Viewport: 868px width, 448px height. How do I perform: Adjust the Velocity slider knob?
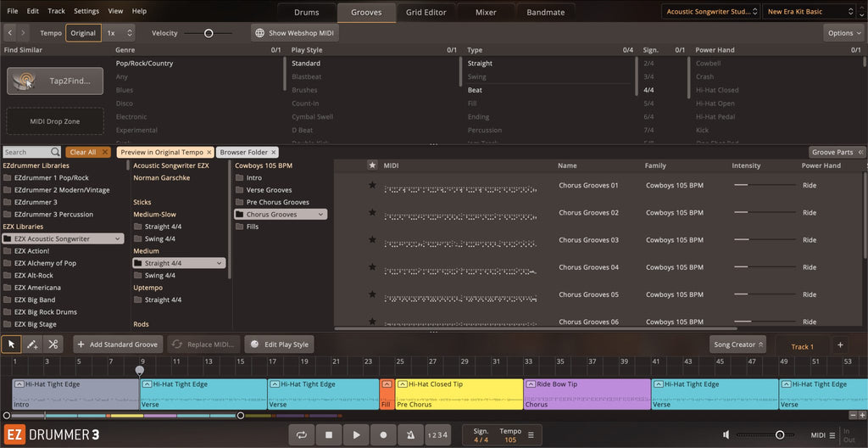point(209,33)
